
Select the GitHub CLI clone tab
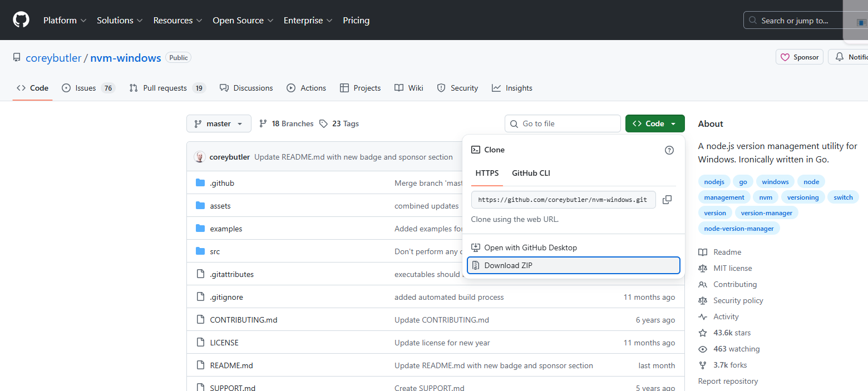pos(531,173)
